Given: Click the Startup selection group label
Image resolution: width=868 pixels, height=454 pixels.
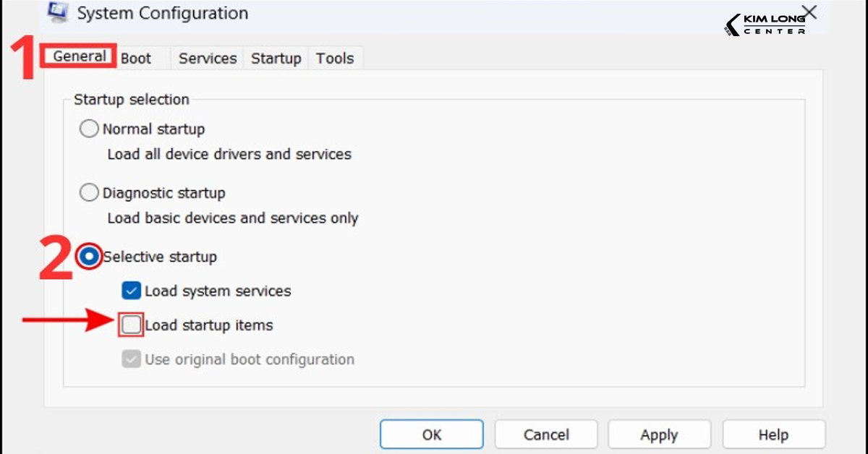Looking at the screenshot, I should tap(131, 99).
